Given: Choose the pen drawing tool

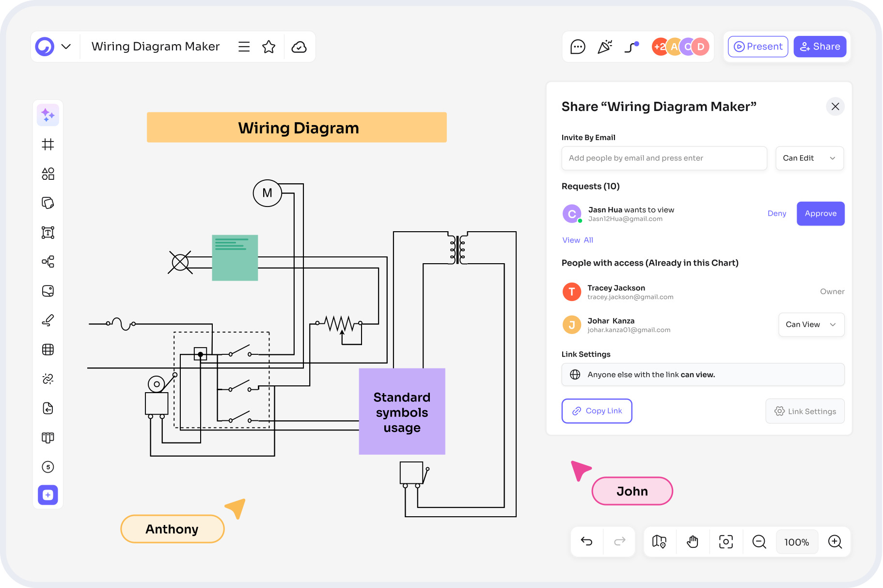Looking at the screenshot, I should (48, 320).
